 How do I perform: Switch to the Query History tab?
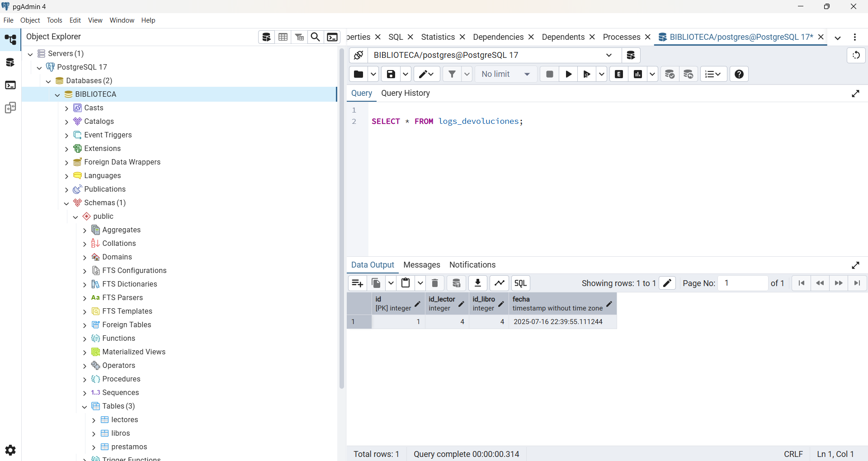click(406, 93)
